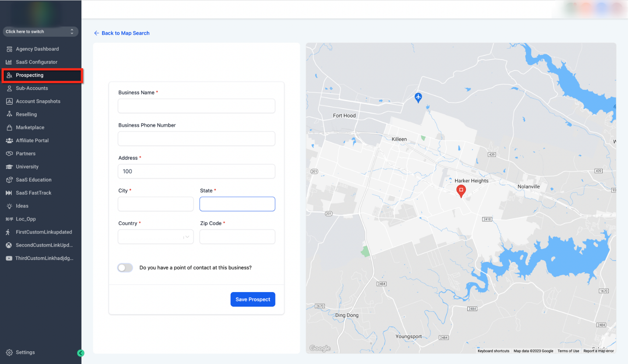The image size is (628, 364).
Task: Click the Partners handshake icon
Action: [x=9, y=154]
